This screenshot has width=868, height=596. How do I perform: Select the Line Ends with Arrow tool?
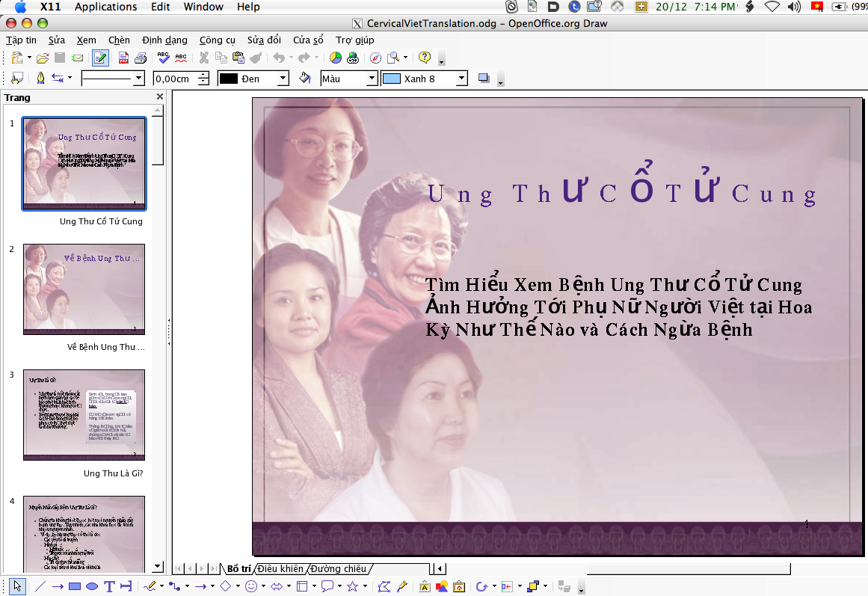pos(58,586)
